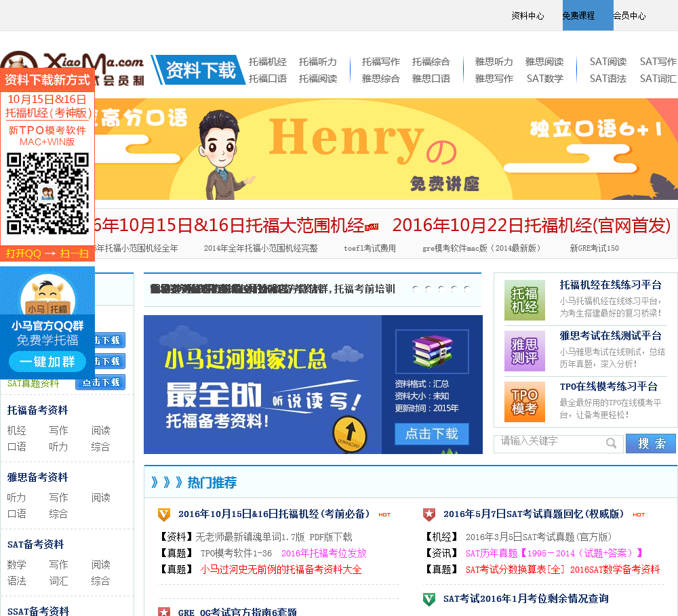Open TPO模考软件1-36 link

point(236,554)
